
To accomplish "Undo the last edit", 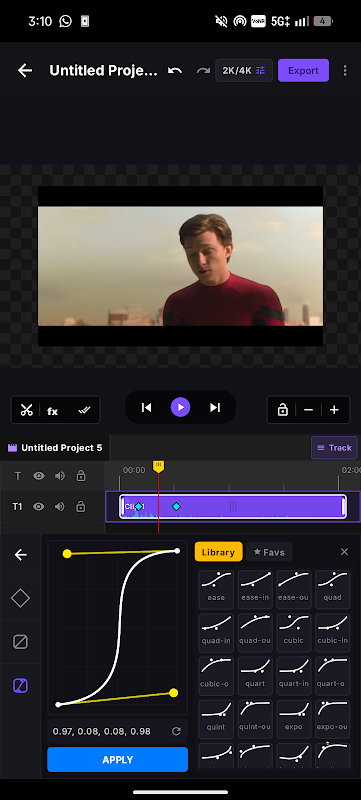I will click(175, 70).
